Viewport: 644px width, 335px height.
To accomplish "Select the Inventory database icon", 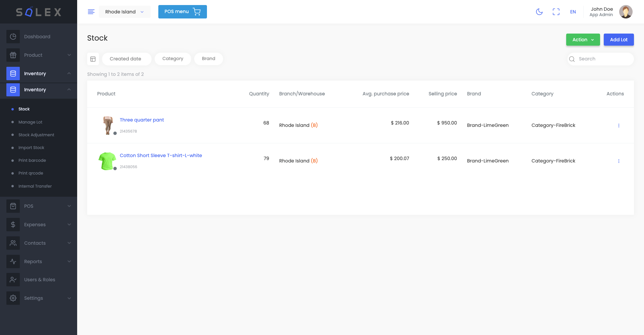I will [x=13, y=74].
